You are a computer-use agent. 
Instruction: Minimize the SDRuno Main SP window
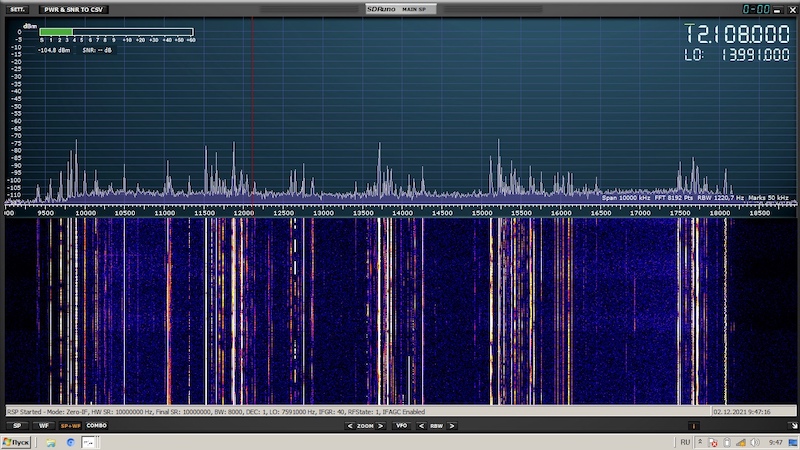776,9
